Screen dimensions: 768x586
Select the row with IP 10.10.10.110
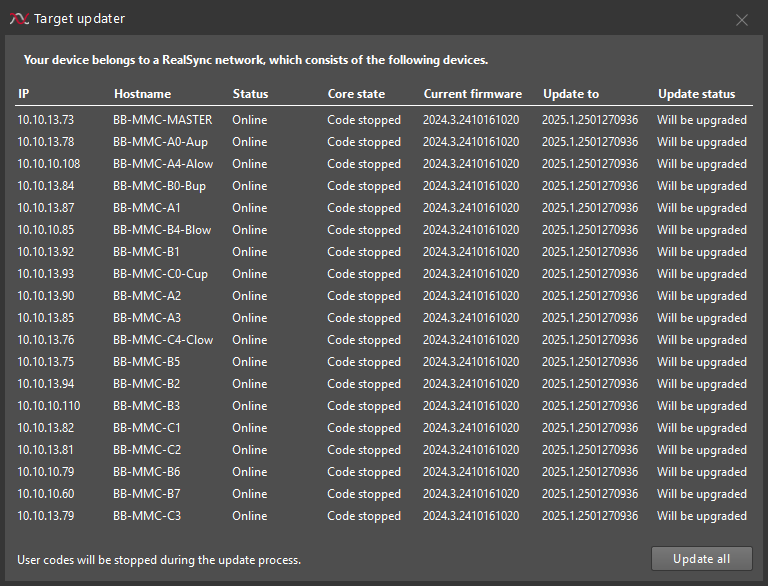click(x=384, y=406)
